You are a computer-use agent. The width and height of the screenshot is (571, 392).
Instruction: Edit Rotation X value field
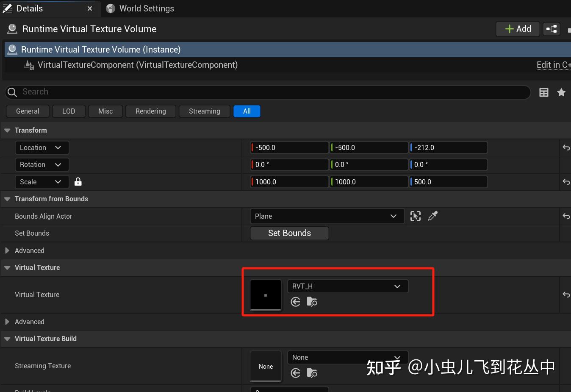pyautogui.click(x=290, y=164)
